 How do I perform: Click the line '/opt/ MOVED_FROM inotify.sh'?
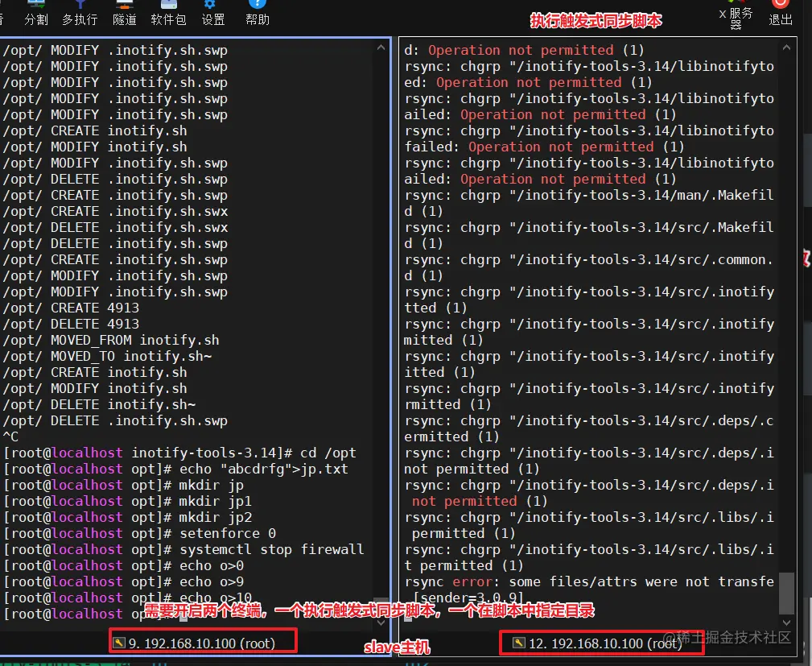[x=111, y=340]
